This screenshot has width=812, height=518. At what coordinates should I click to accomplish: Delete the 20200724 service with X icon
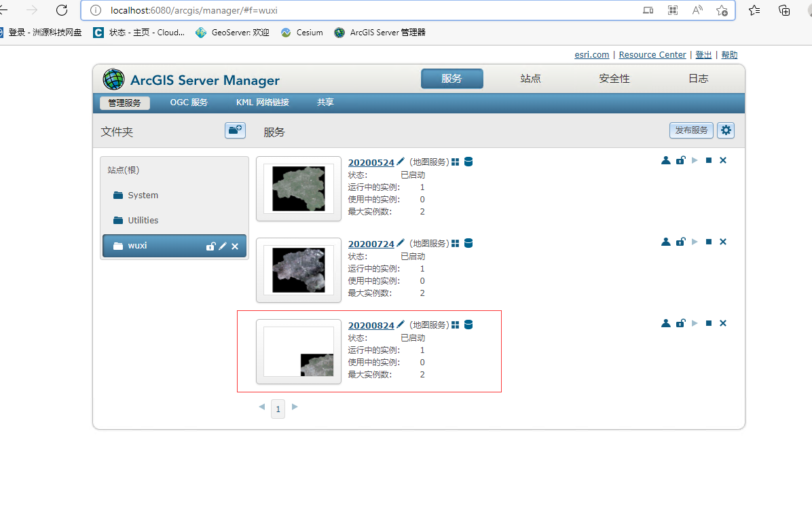click(723, 242)
